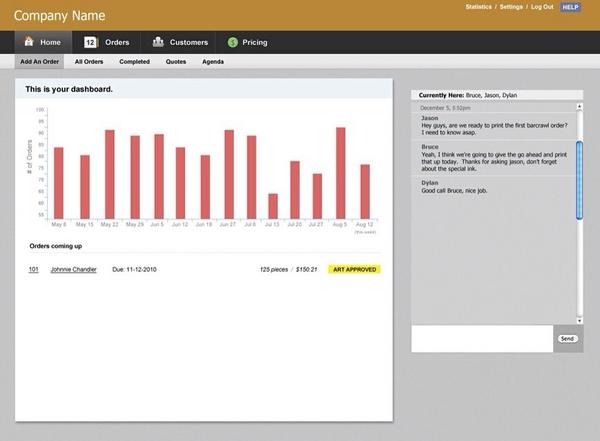
Task: Open customer Johnnie Chandler link
Action: [x=73, y=270]
